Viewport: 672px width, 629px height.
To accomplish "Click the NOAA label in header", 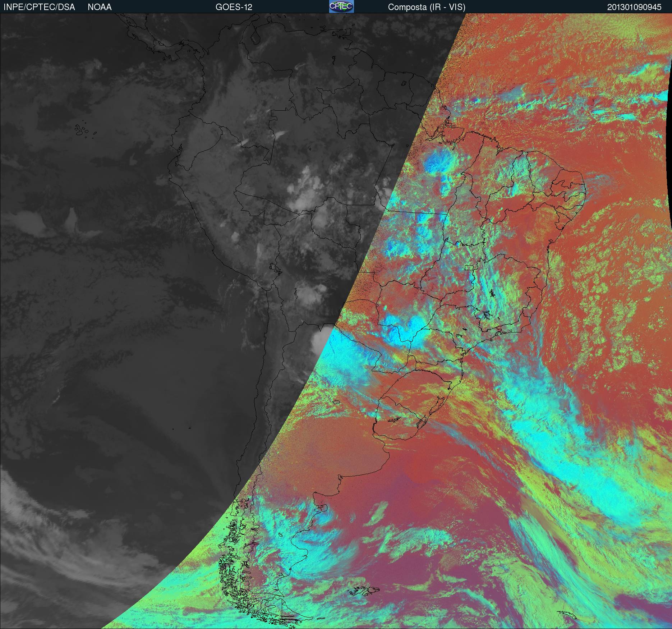I will click(x=100, y=7).
